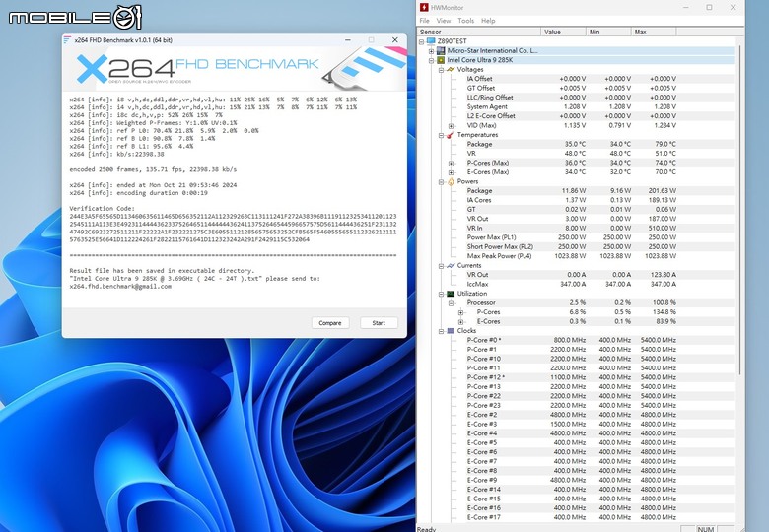Expand the E-Cores utilization entry

[460, 321]
